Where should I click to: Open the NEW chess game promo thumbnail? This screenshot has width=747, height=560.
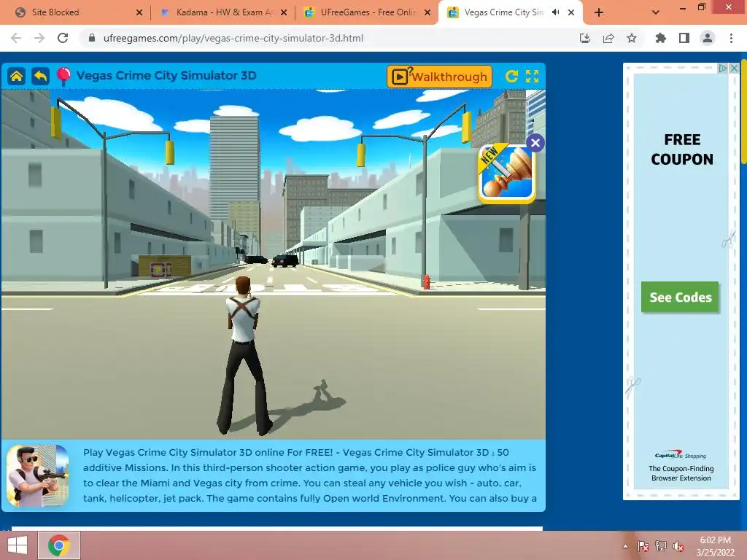tap(506, 174)
